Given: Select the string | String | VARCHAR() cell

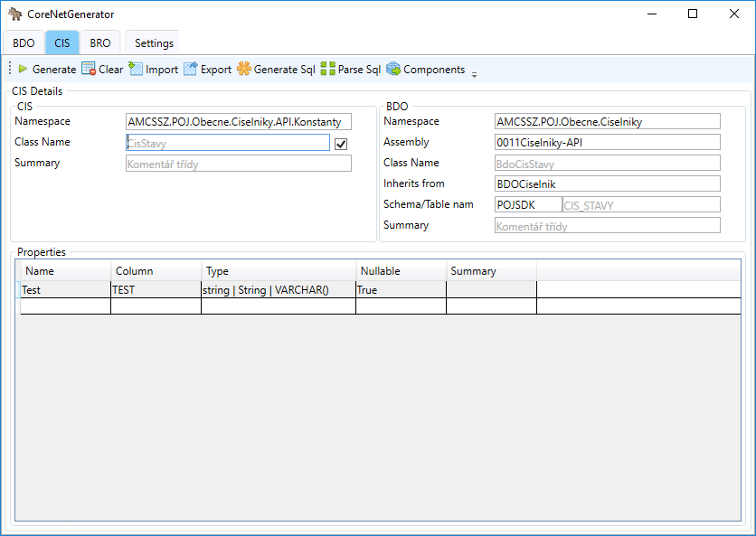Looking at the screenshot, I should click(279, 289).
